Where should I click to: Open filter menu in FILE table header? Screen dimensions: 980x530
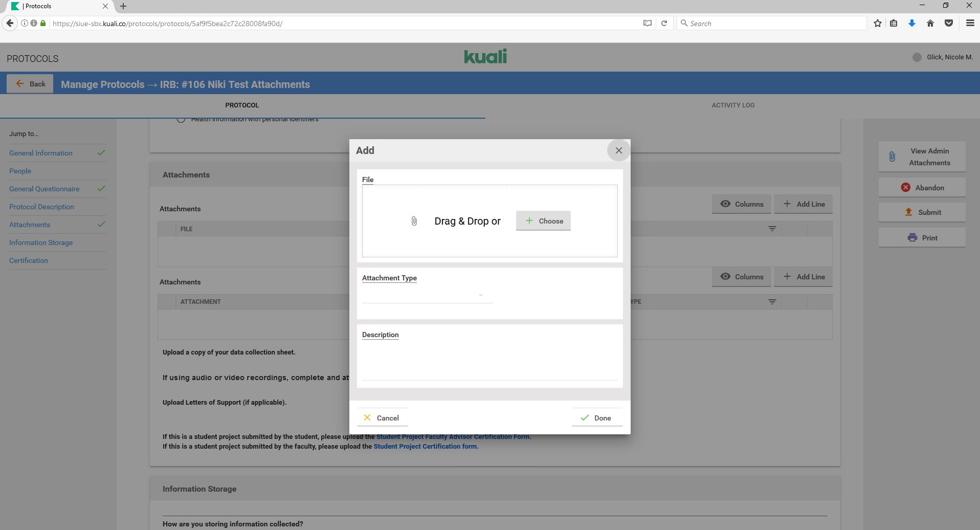772,229
